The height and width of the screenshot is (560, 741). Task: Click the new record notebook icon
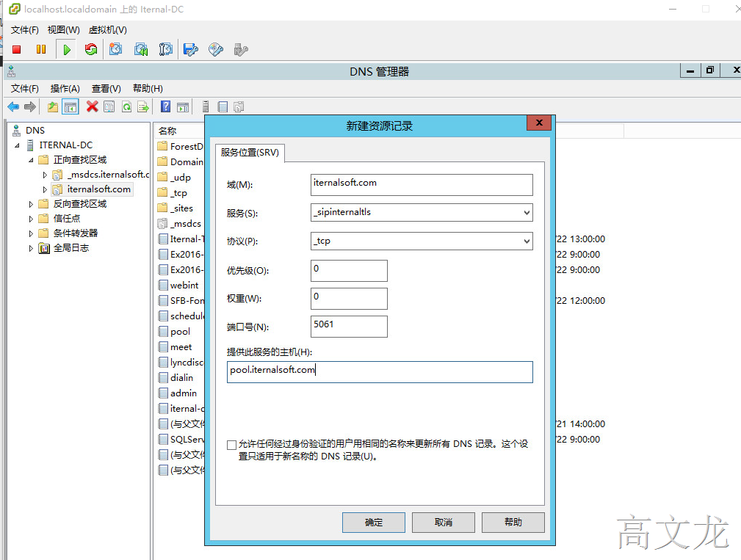click(223, 106)
